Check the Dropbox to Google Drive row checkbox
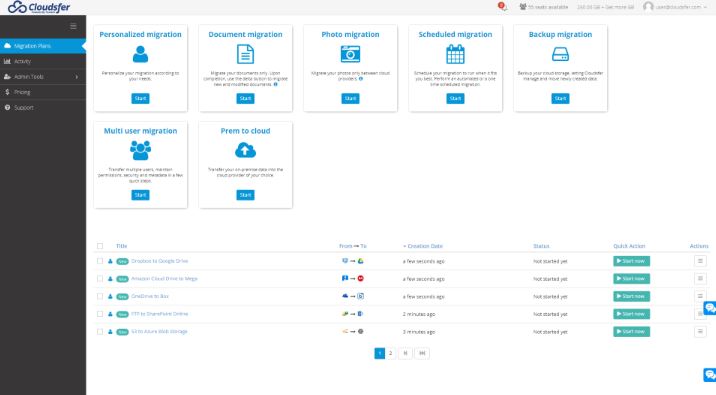716x395 pixels. 100,261
